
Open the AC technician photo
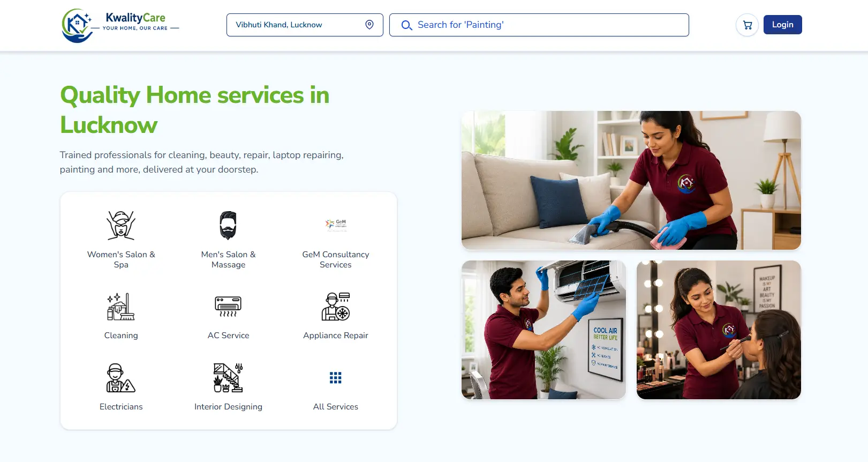(x=544, y=330)
